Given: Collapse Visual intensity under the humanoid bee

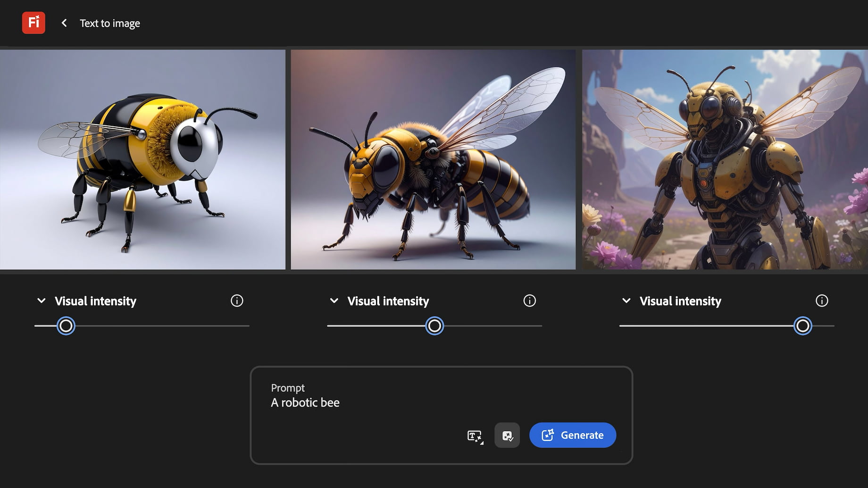Looking at the screenshot, I should (626, 301).
